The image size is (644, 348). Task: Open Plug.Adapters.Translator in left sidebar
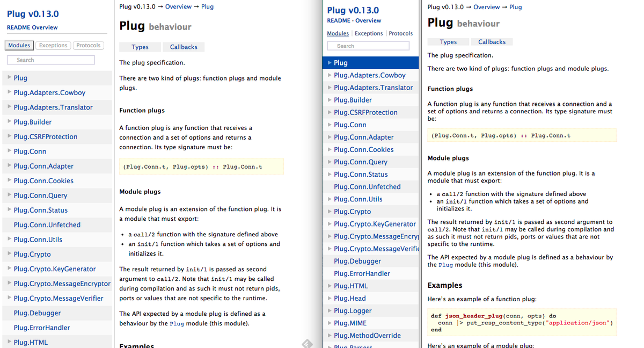53,107
